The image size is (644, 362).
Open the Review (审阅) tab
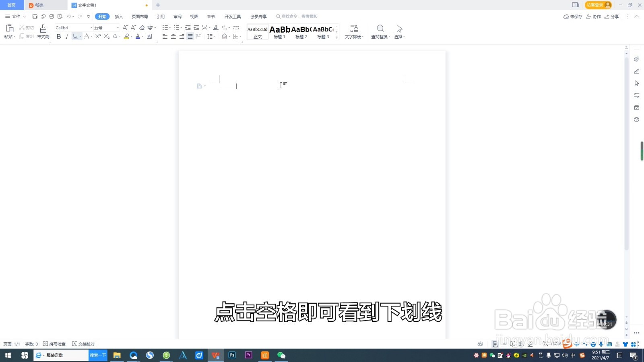178,16
